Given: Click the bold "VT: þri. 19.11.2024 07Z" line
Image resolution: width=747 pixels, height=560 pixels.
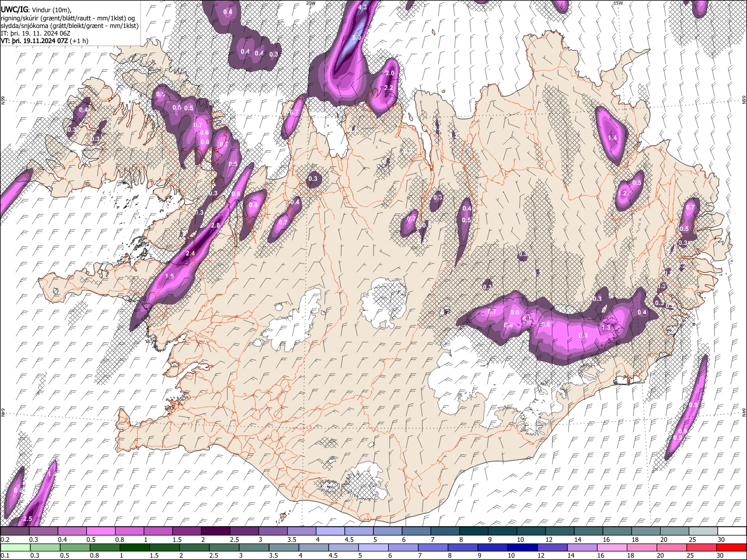Looking at the screenshot, I should click(x=33, y=41).
